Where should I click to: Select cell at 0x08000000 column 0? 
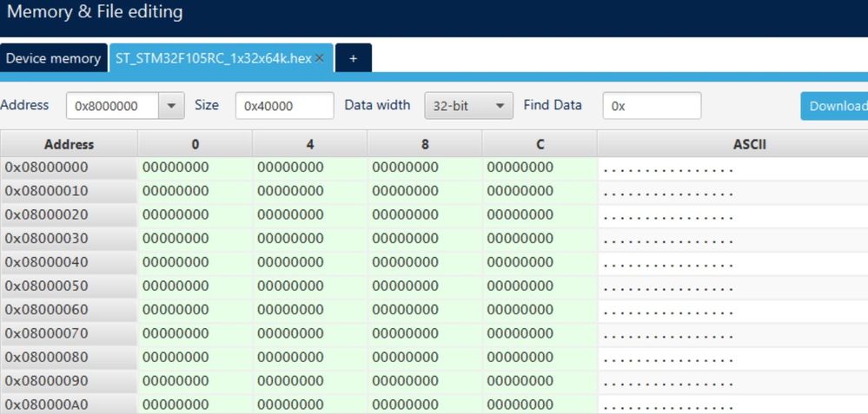(x=195, y=168)
